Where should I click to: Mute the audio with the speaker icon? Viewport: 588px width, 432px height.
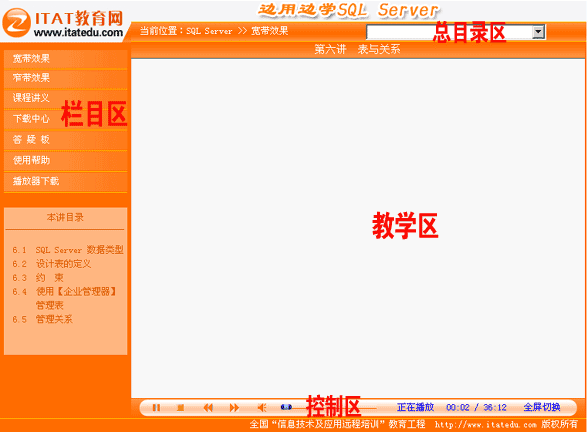pyautogui.click(x=262, y=407)
